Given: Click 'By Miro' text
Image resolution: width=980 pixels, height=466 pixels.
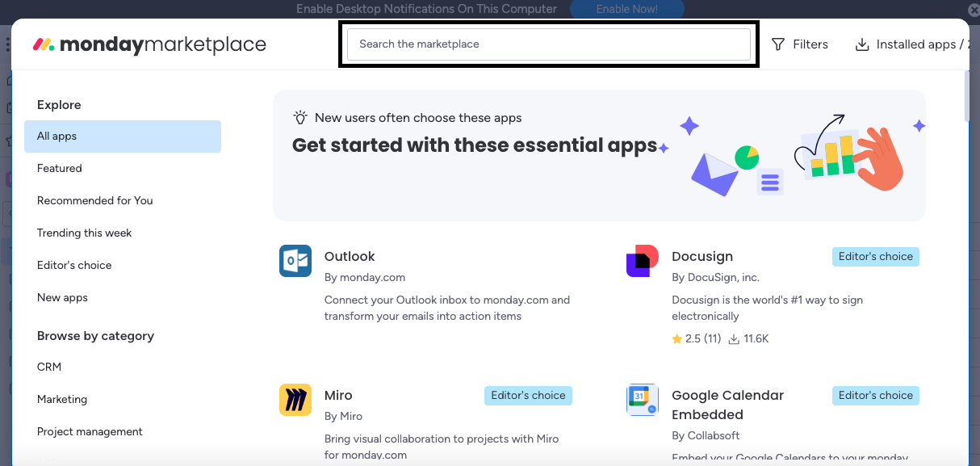Looking at the screenshot, I should [343, 416].
